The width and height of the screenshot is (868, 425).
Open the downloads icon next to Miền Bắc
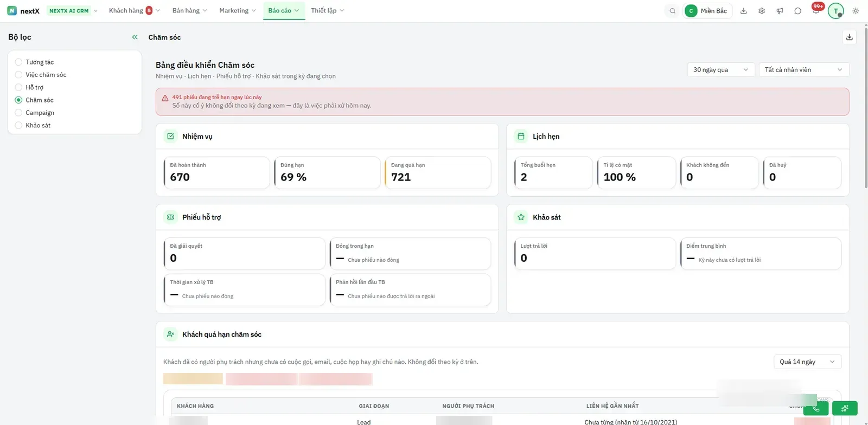click(x=744, y=11)
